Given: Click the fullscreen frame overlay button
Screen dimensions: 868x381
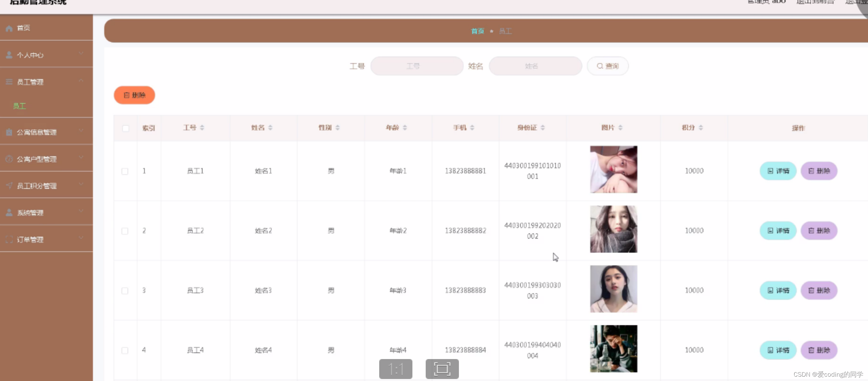Looking at the screenshot, I should tap(442, 369).
